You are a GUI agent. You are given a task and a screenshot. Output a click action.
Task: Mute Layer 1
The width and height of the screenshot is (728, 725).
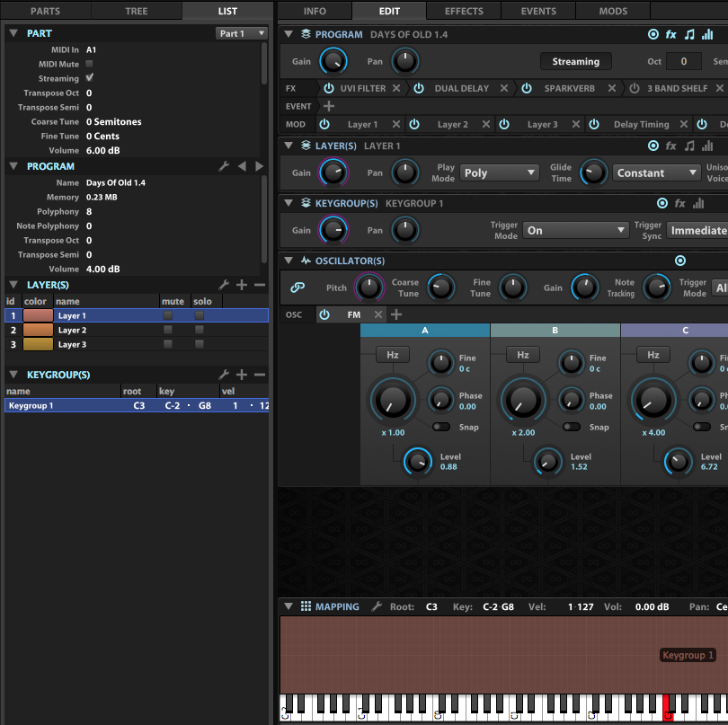(168, 315)
